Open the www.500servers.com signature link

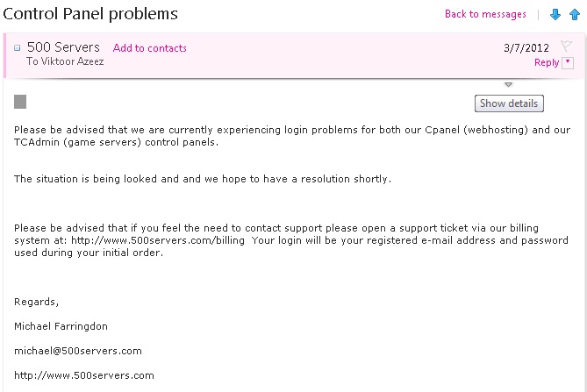click(x=84, y=375)
